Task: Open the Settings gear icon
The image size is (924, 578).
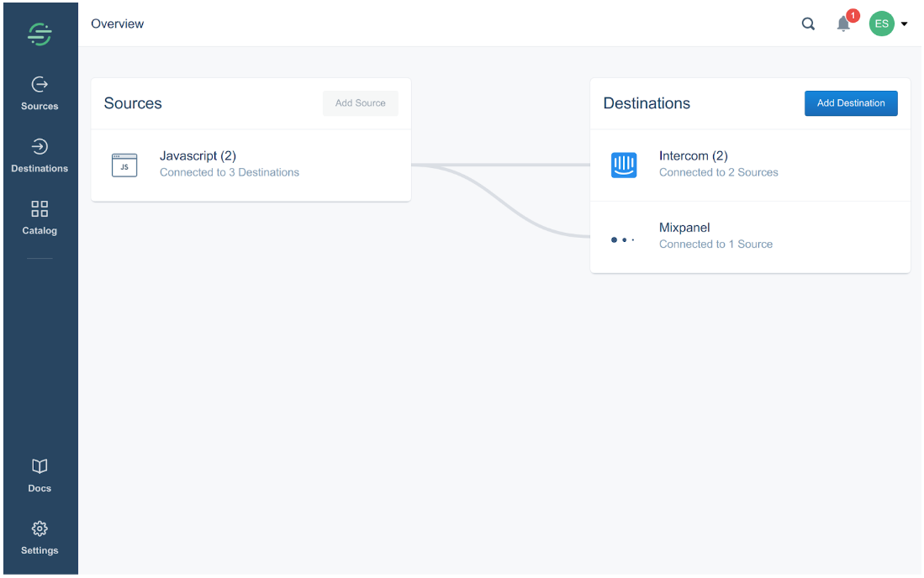Action: (x=40, y=528)
